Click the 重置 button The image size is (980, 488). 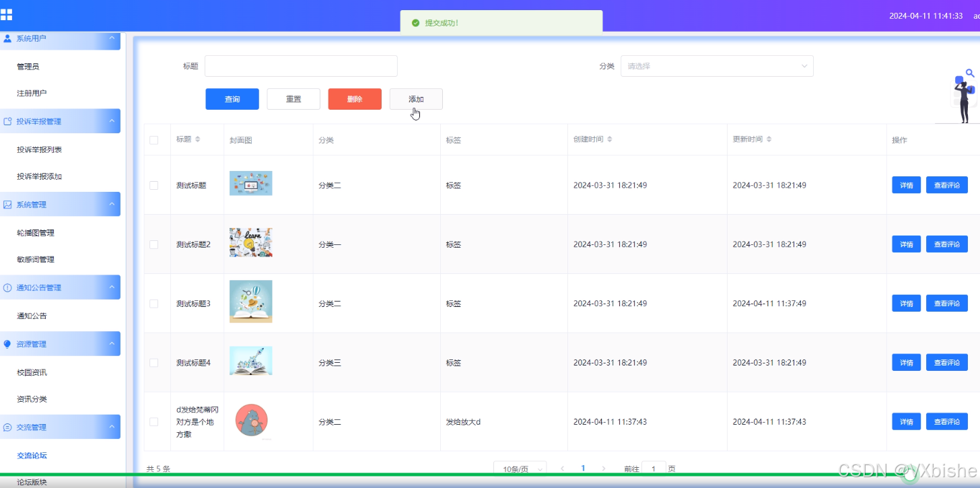[x=293, y=99]
